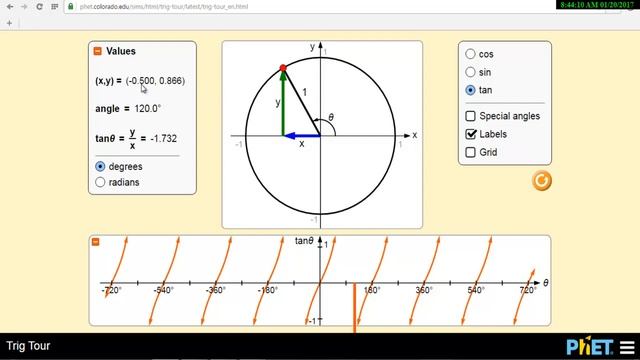Click the green secure lock icon
The width and height of the screenshot is (640, 360).
pos(71,7)
